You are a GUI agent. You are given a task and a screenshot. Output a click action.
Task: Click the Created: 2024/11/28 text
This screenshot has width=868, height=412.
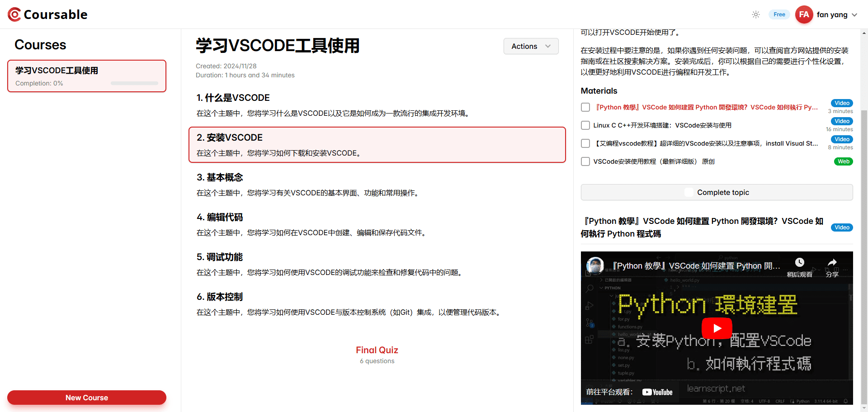[x=226, y=66]
